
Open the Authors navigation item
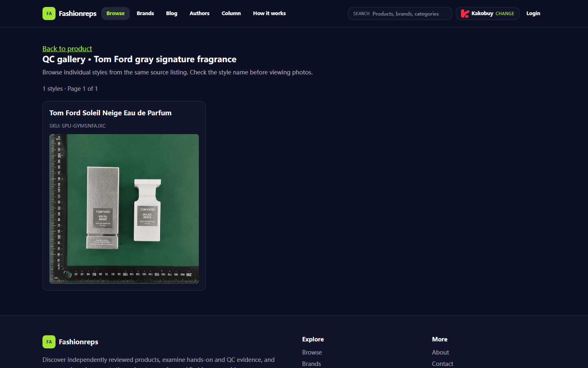[x=199, y=13]
